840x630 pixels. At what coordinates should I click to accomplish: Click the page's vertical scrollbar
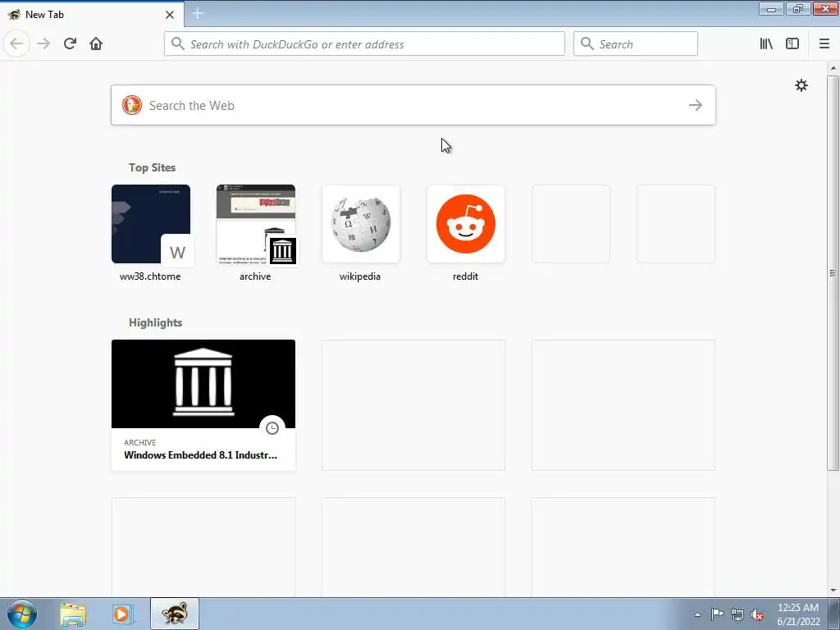[833, 273]
